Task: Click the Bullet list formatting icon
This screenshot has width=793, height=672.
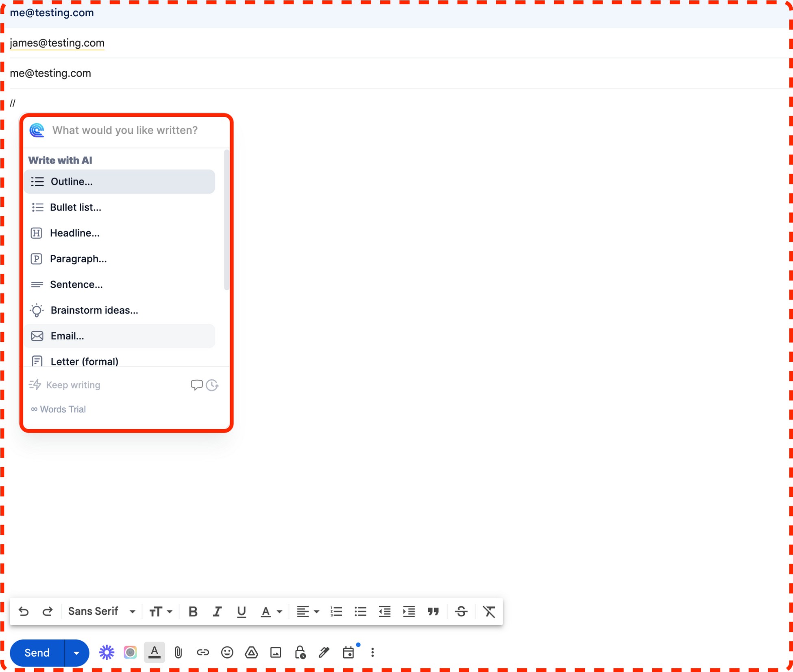Action: (361, 611)
